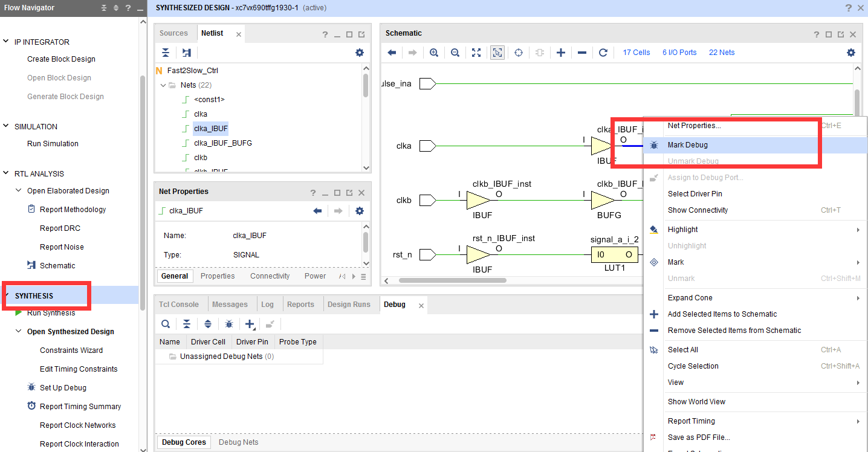The width and height of the screenshot is (868, 452).
Task: Click the 6 I/O Ports link
Action: tap(679, 53)
